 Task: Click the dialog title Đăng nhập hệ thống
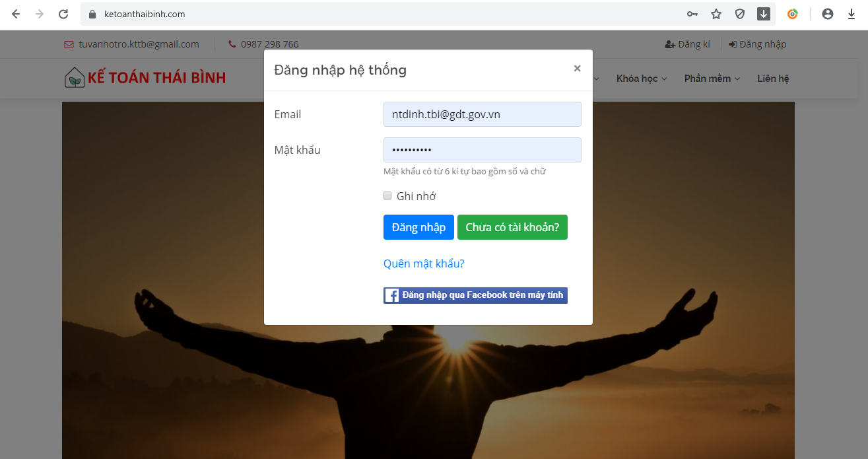340,69
